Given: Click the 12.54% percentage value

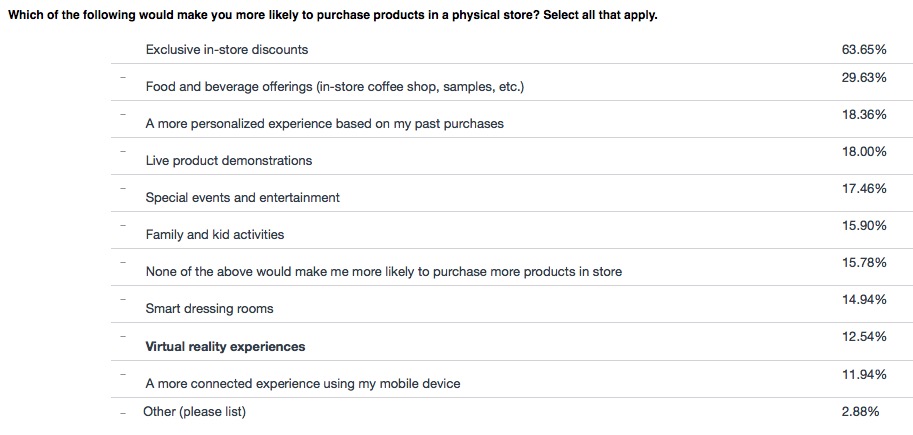Looking at the screenshot, I should click(x=864, y=337).
